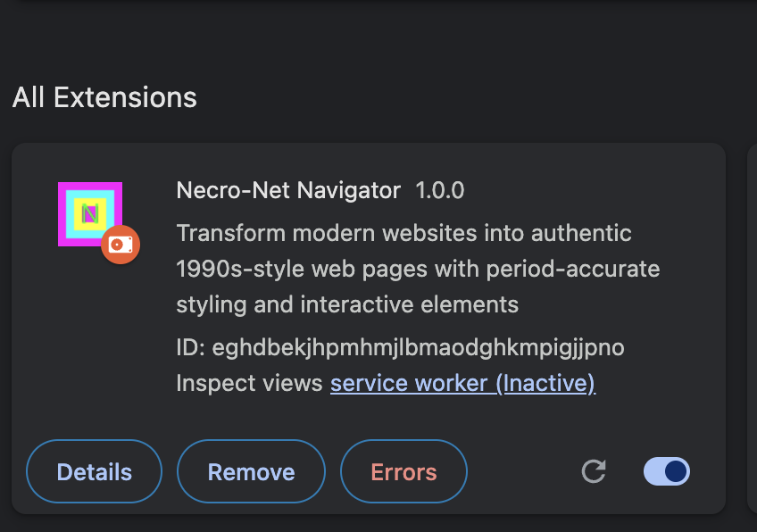Click the "styling and interactive elements" text
Viewport: 757px width, 532px height.
click(x=347, y=303)
